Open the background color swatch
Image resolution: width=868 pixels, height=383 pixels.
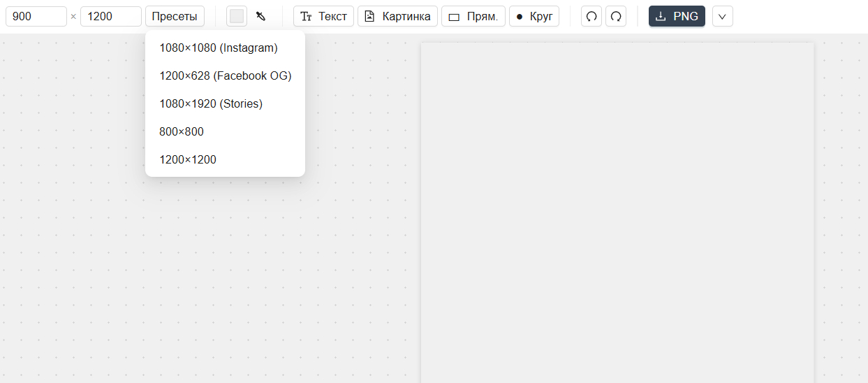pyautogui.click(x=237, y=16)
